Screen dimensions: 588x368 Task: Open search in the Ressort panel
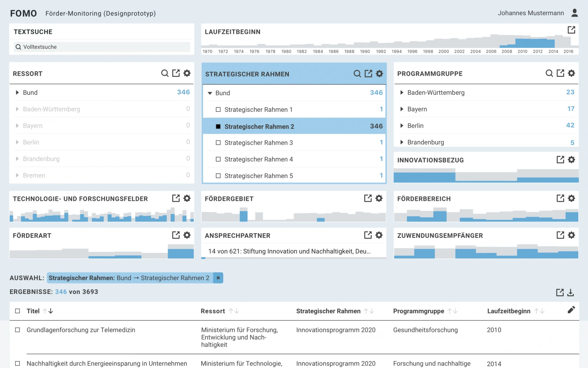[165, 73]
